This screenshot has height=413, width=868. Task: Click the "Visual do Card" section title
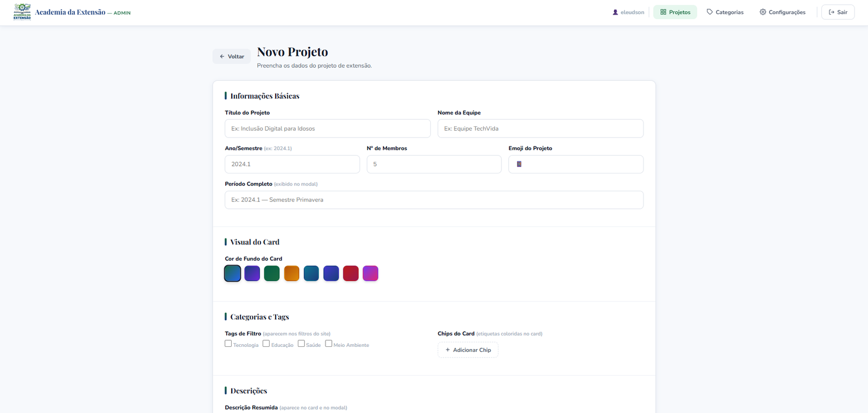(x=255, y=242)
